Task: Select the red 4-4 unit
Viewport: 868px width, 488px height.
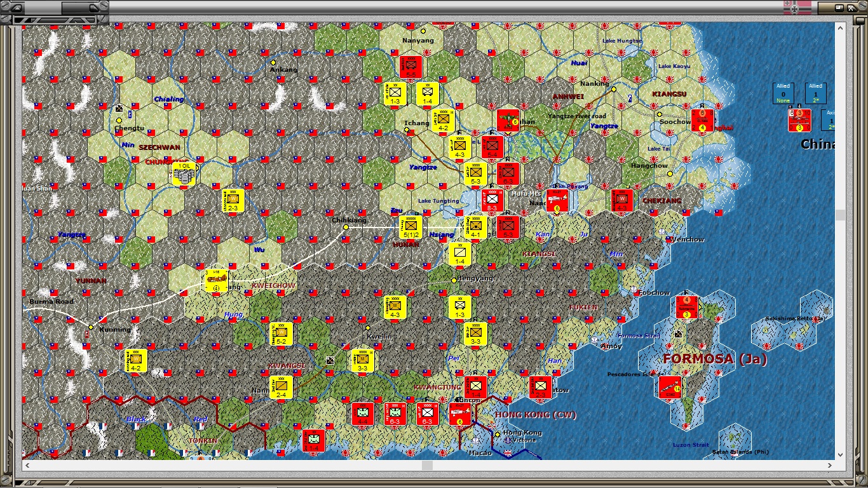Action: point(363,414)
